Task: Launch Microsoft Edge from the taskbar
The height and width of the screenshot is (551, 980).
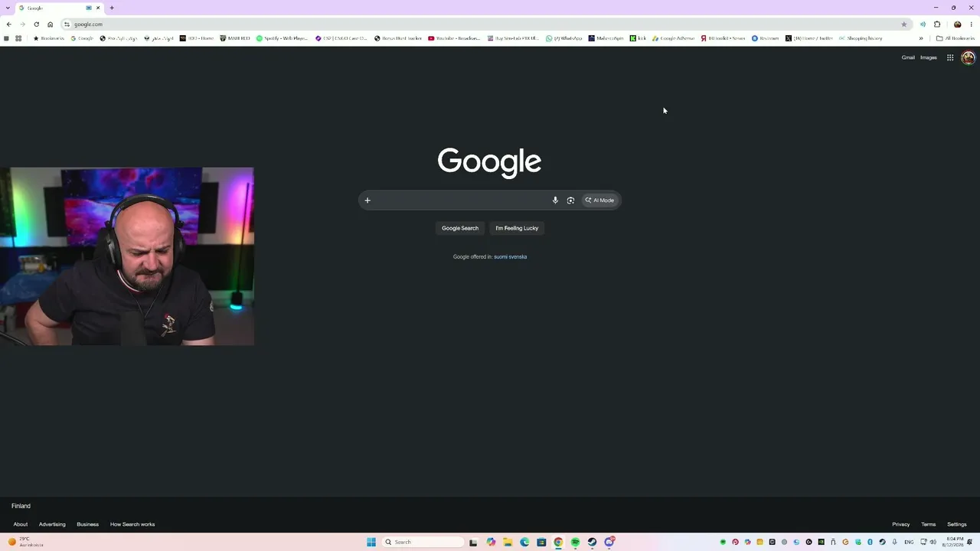Action: pyautogui.click(x=524, y=542)
